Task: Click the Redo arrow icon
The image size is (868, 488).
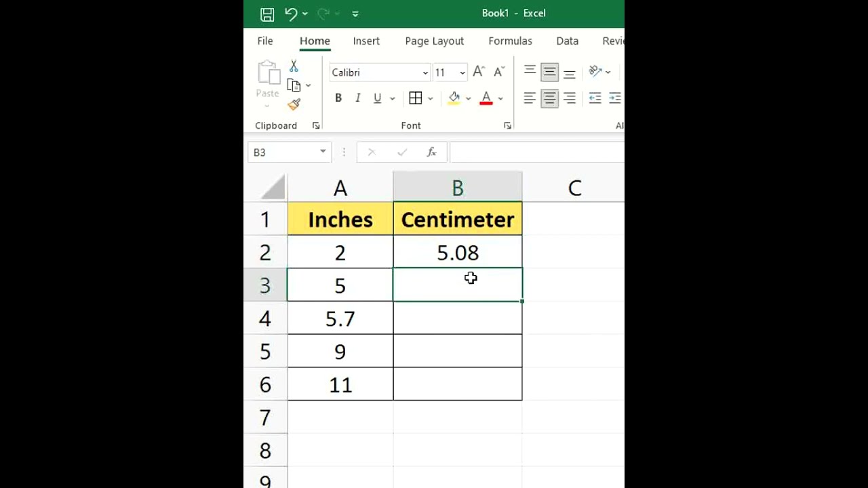Action: (x=323, y=13)
